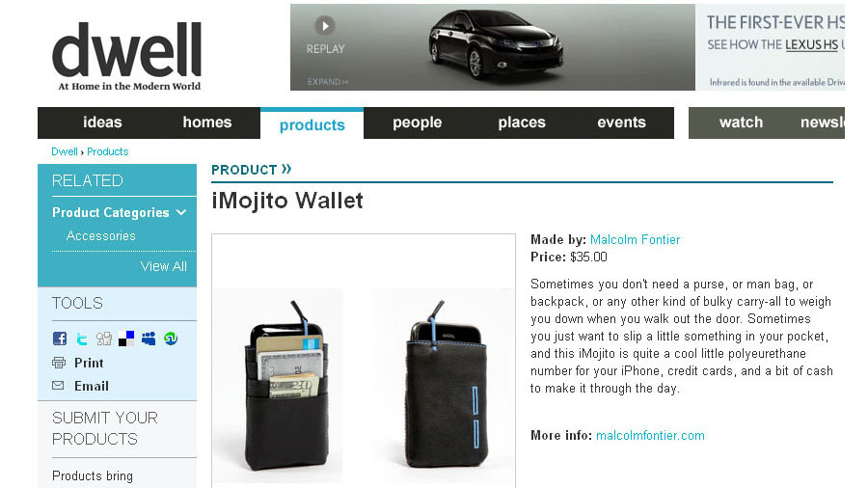Screen dimensions: 868x488
Task: Click View All in Related panel
Action: click(x=163, y=266)
